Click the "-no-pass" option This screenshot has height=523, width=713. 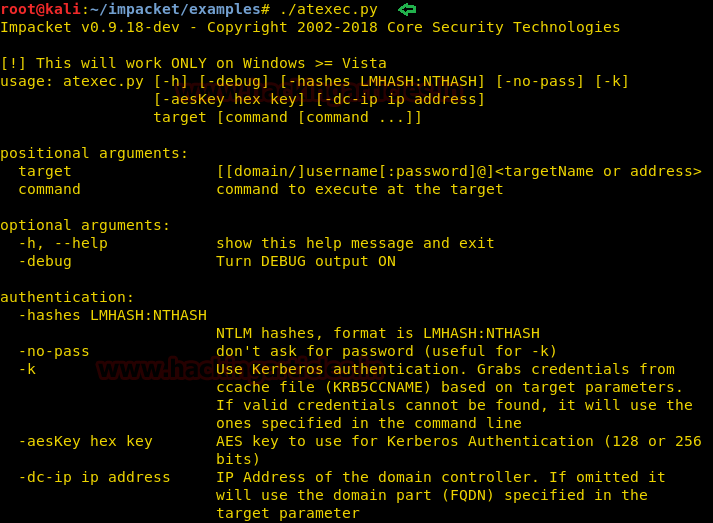[54, 351]
